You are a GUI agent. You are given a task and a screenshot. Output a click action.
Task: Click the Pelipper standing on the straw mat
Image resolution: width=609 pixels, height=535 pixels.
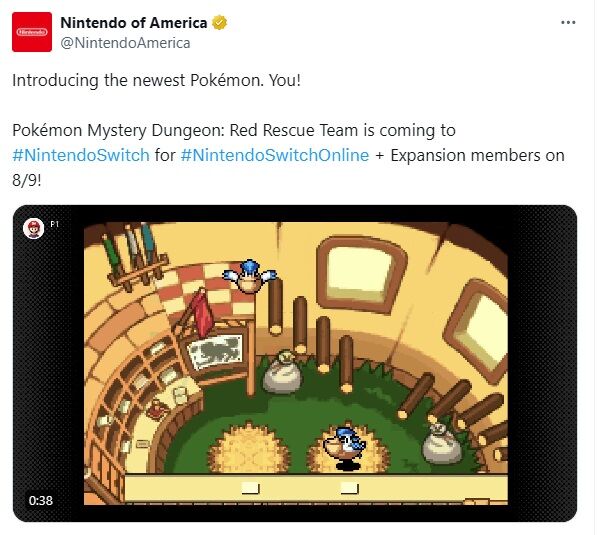[x=344, y=448]
